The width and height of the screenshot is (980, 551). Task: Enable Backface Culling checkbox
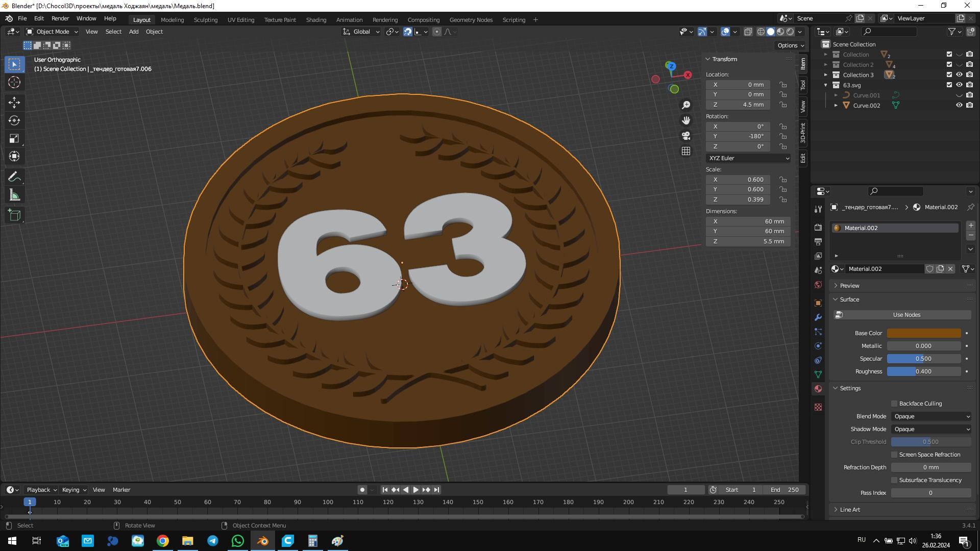(894, 404)
